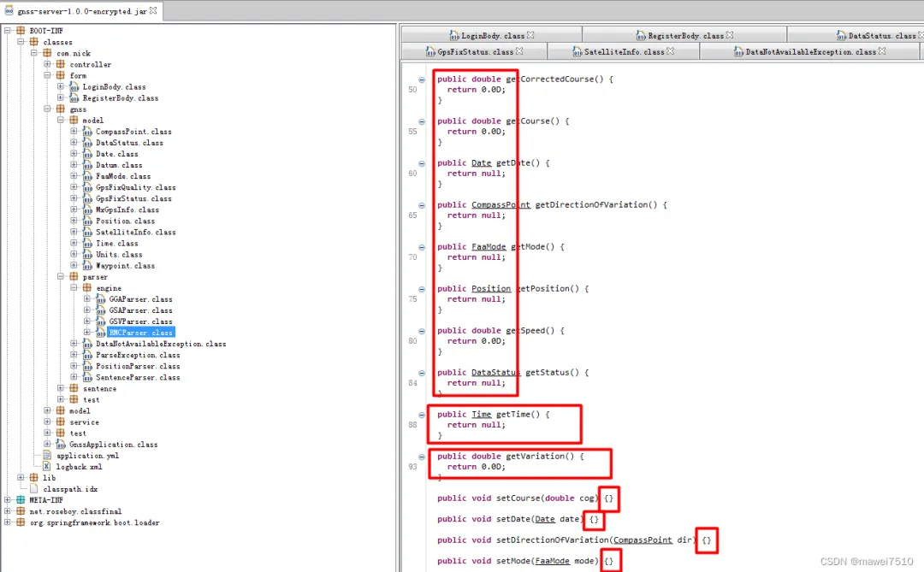Screen dimensions: 924x572
Task: Expand the lib folder node
Action: click(x=22, y=478)
